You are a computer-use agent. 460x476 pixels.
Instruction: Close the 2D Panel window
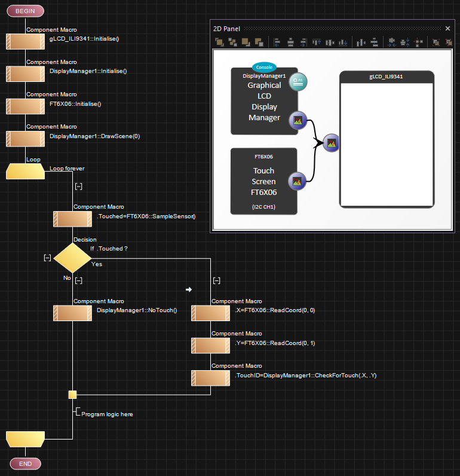447,28
